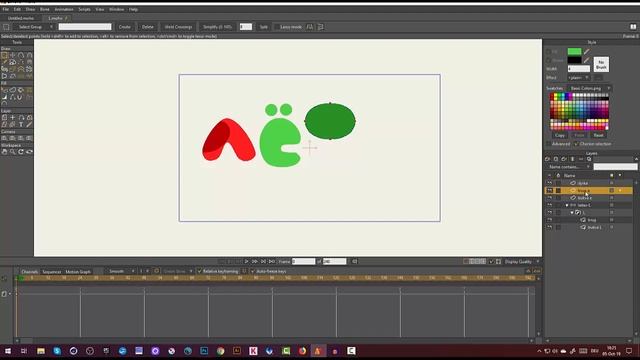640x360 pixels.
Task: Open the Scripts menu
Action: [84, 9]
